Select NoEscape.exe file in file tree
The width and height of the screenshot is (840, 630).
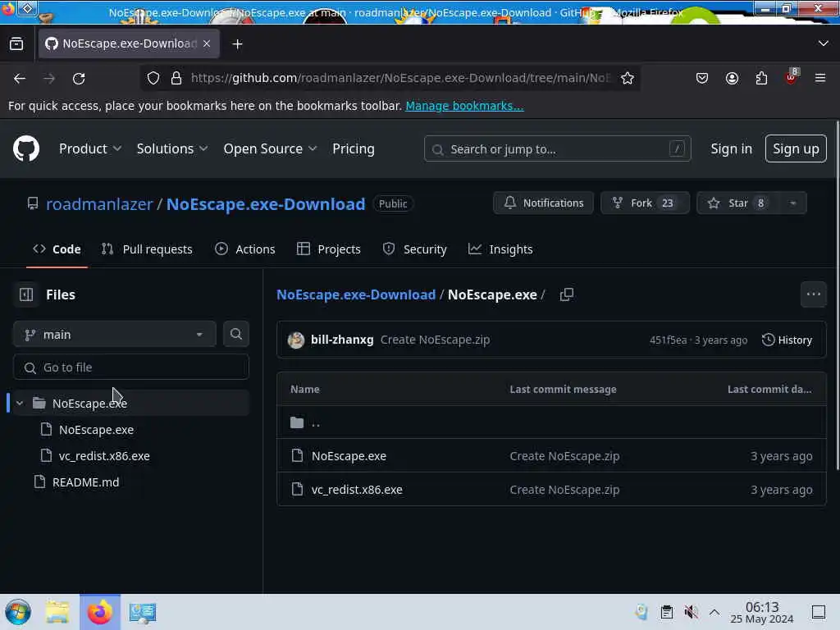[x=97, y=430]
